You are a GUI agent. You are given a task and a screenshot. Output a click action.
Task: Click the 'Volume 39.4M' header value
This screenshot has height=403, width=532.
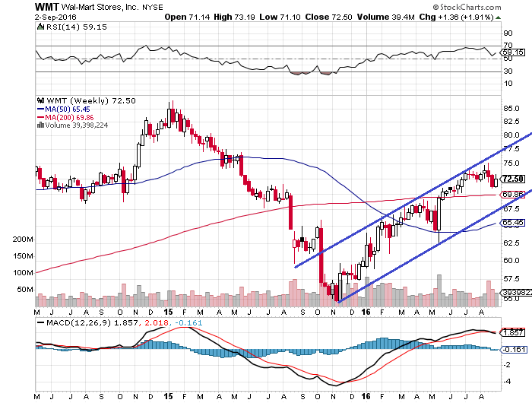(x=386, y=17)
